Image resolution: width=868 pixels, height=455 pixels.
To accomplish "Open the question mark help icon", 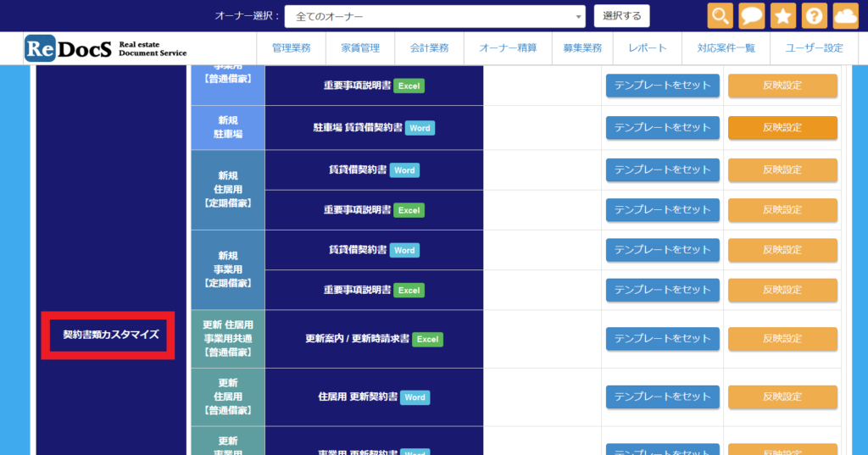I will pyautogui.click(x=815, y=15).
